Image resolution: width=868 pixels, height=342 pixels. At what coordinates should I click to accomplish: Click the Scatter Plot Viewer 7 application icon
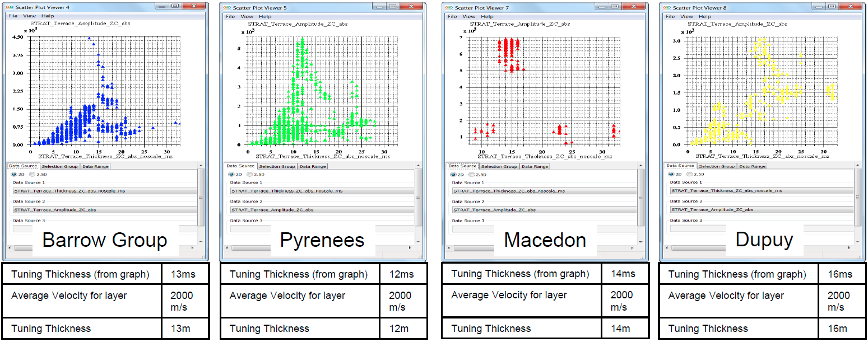click(x=448, y=6)
